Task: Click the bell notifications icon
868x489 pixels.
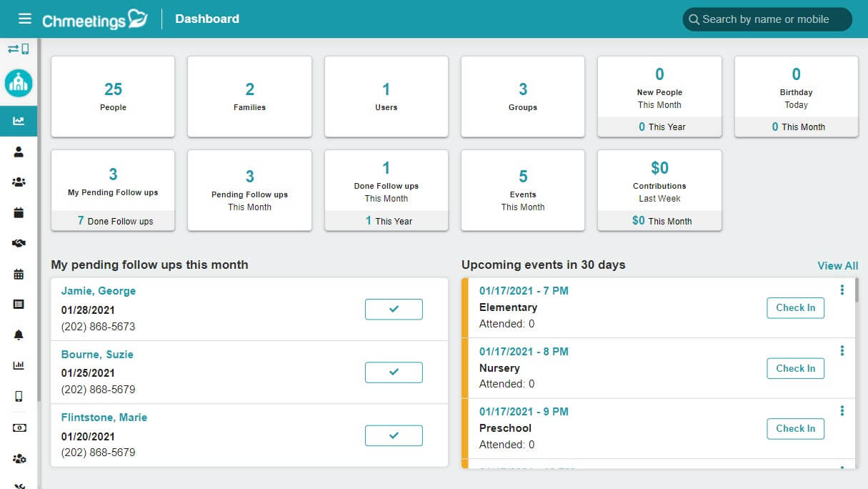Action: pos(19,335)
